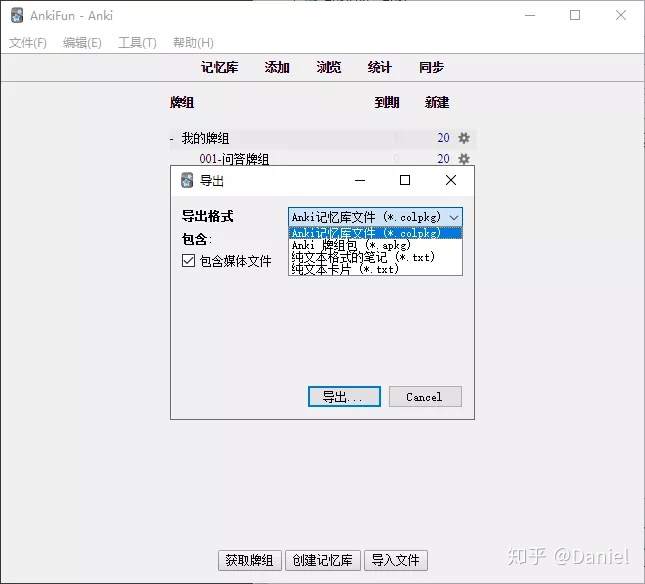Maximize the 导出 dialog
645x584 pixels.
(x=405, y=180)
